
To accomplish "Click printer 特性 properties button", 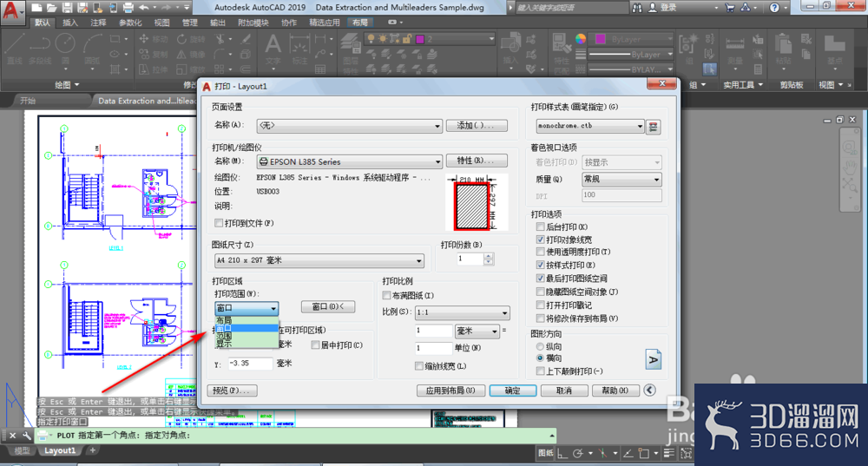I will pos(477,161).
